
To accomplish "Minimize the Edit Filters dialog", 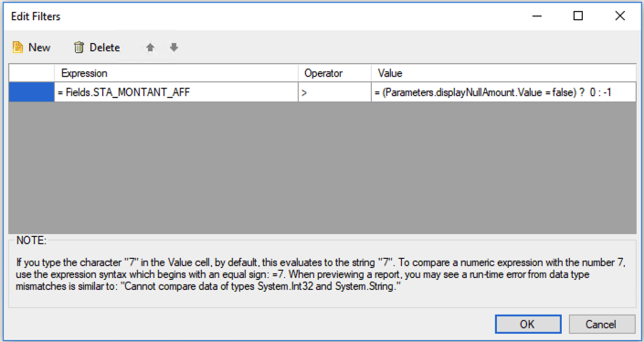I will click(x=537, y=16).
